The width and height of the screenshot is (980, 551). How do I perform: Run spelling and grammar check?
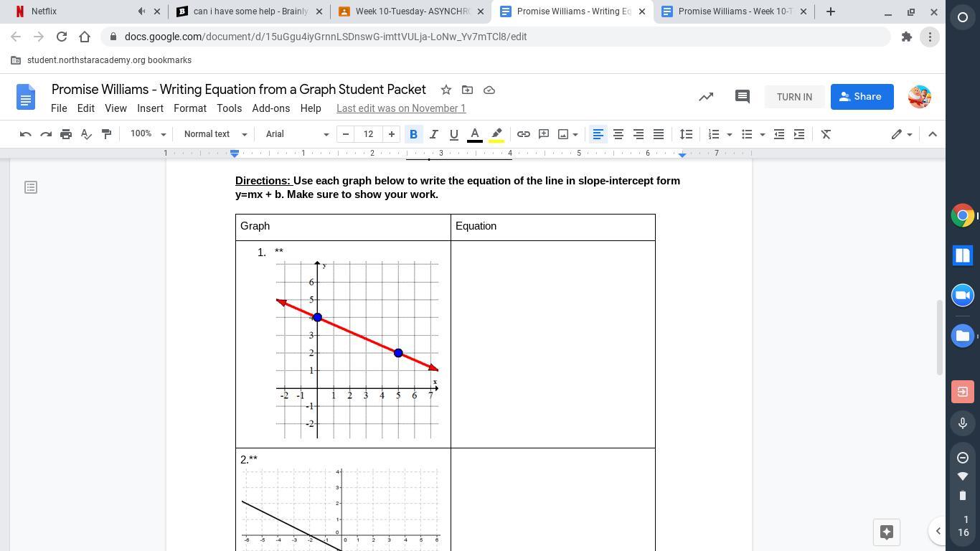click(86, 134)
